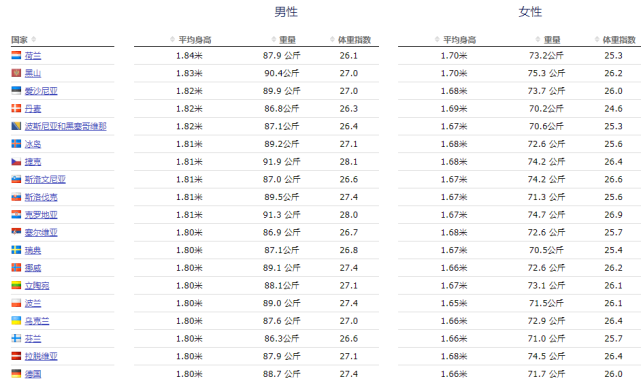Click the Ukraine flag beside 乌克兰
The height and width of the screenshot is (381, 641).
(x=16, y=320)
